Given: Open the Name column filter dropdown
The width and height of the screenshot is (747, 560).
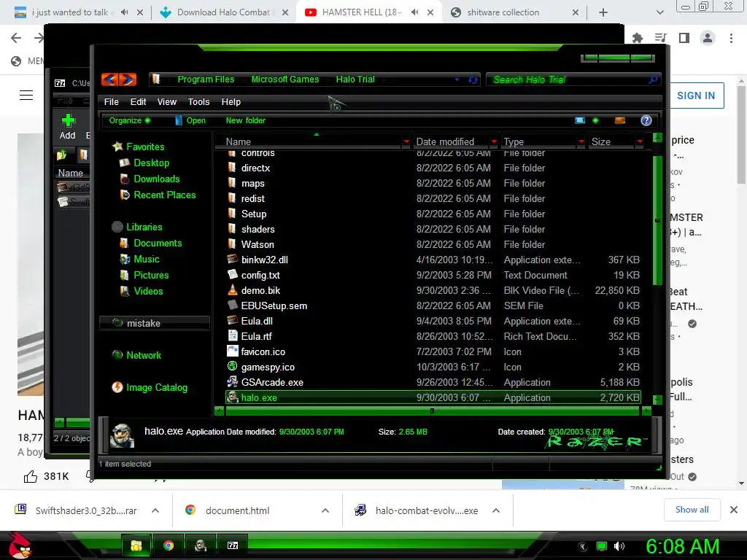Looking at the screenshot, I should pos(406,141).
